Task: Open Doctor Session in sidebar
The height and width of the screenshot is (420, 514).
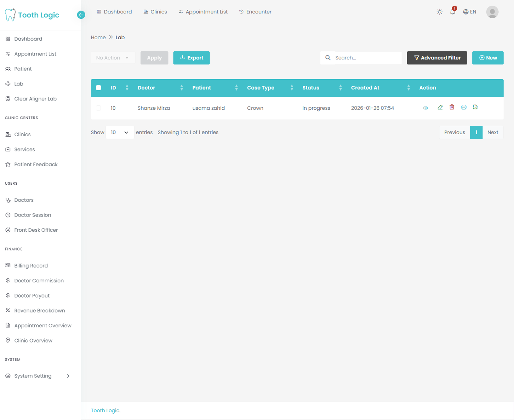Action: pos(33,215)
